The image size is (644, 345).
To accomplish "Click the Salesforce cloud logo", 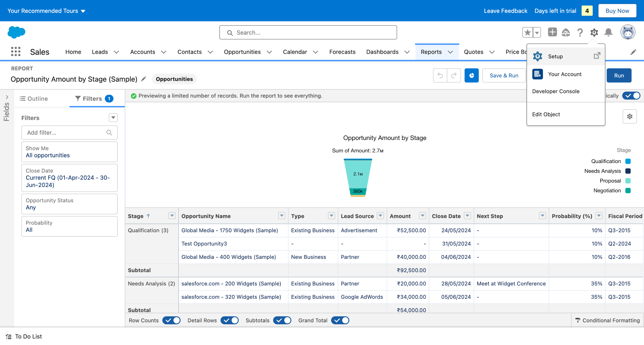I will coord(17,32).
